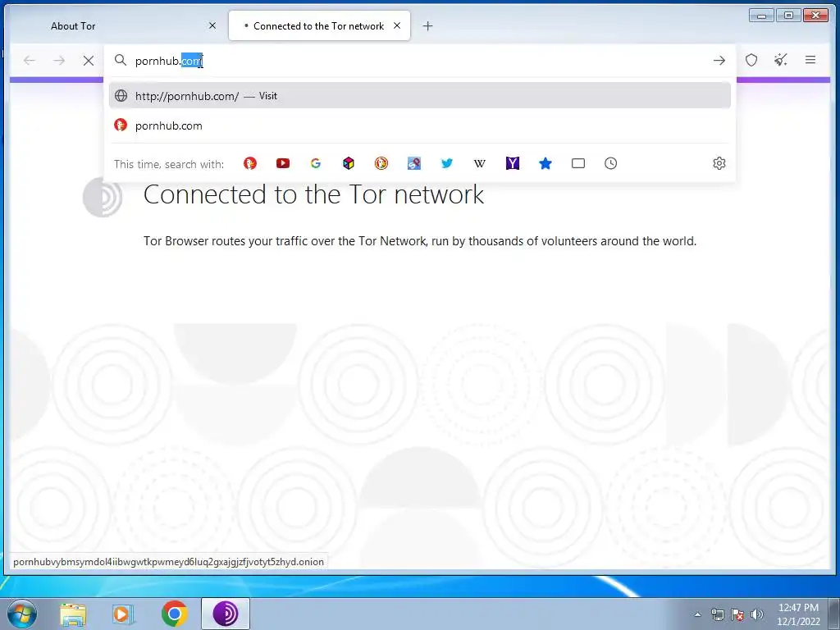
Task: Maximize the Tor Browser window
Action: [788, 15]
